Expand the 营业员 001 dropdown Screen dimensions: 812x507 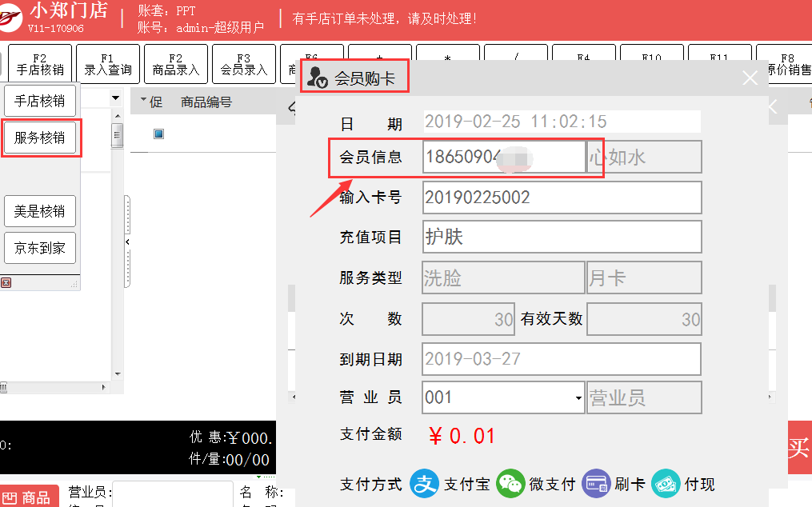click(x=578, y=397)
